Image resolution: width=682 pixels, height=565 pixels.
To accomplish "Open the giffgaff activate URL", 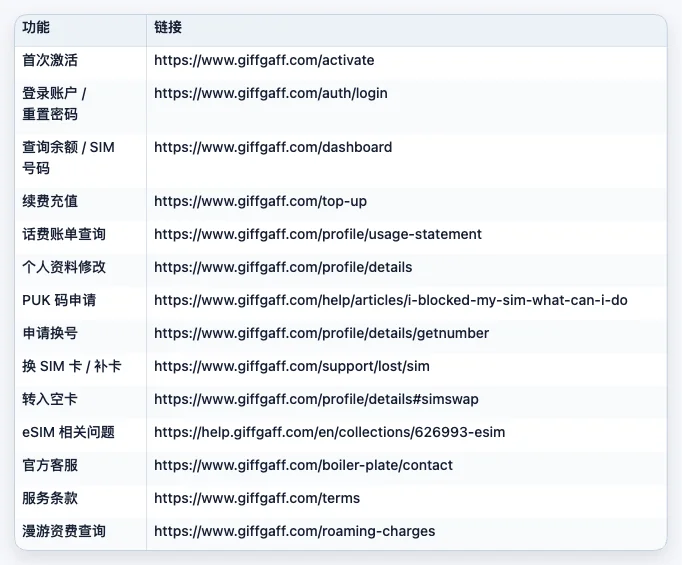I will [264, 60].
